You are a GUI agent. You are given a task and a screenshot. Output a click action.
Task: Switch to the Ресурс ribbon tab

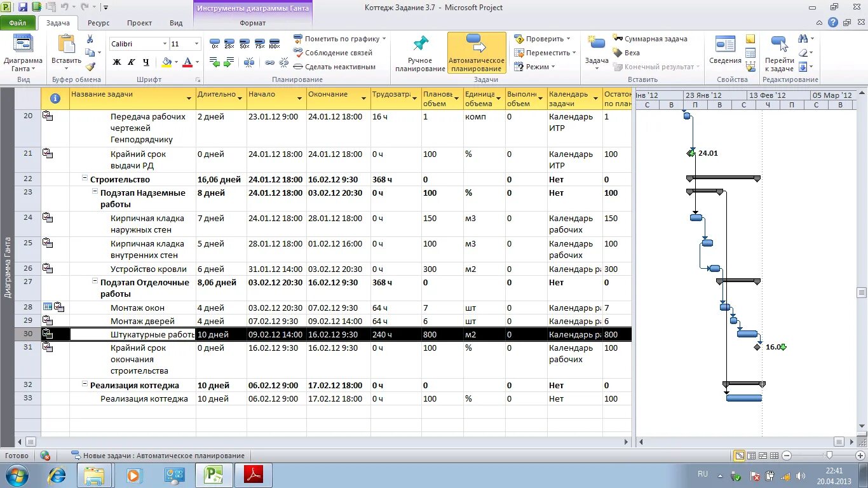pyautogui.click(x=99, y=23)
